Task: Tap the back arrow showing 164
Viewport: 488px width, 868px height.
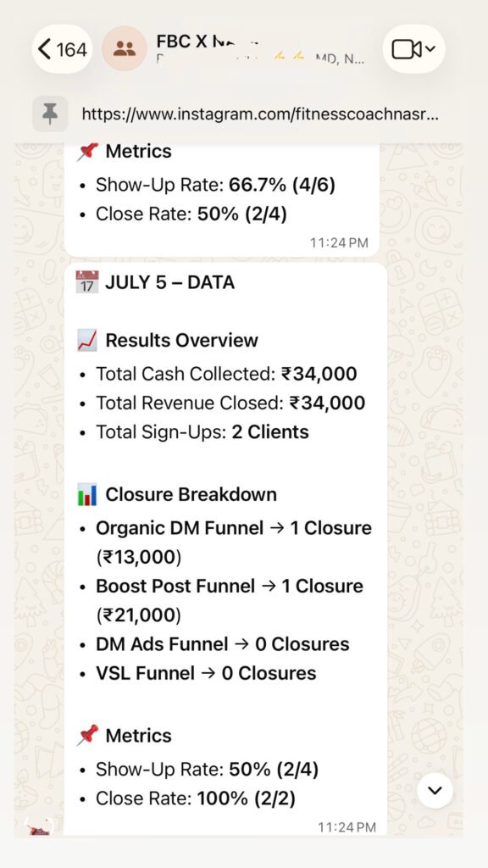Action: (62, 50)
